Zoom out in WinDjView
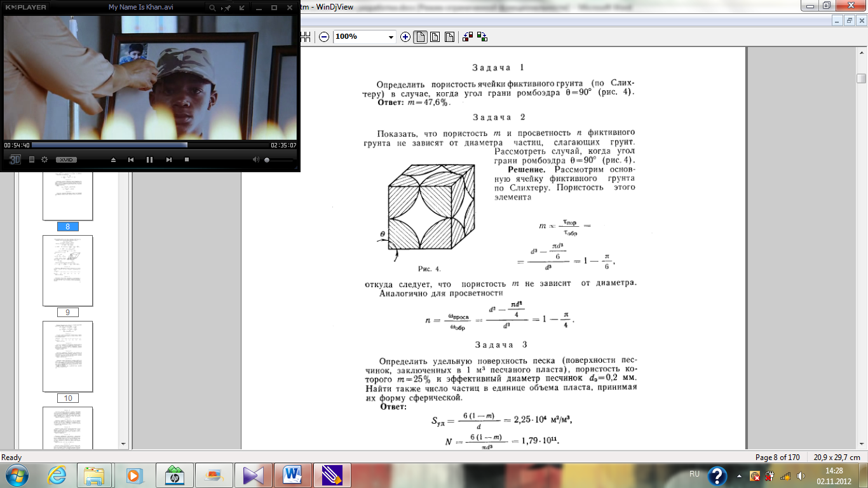Image resolution: width=868 pixels, height=488 pixels. (324, 37)
